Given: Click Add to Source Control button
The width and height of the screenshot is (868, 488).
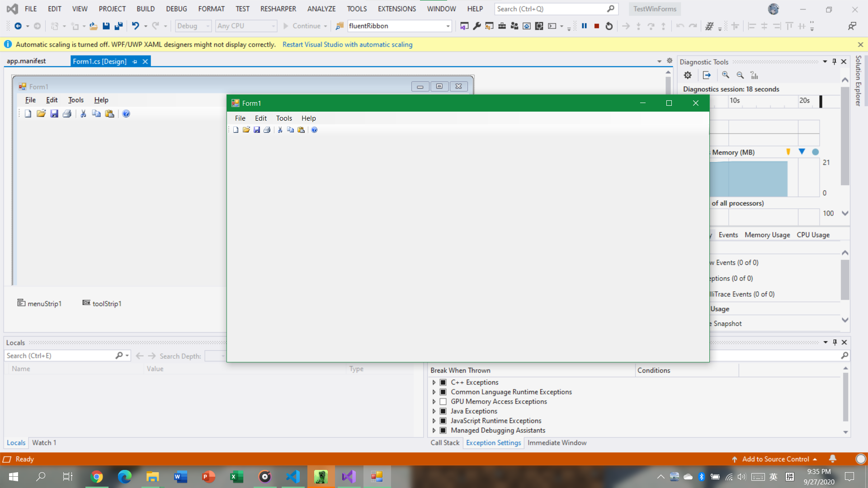Looking at the screenshot, I should pyautogui.click(x=775, y=459).
